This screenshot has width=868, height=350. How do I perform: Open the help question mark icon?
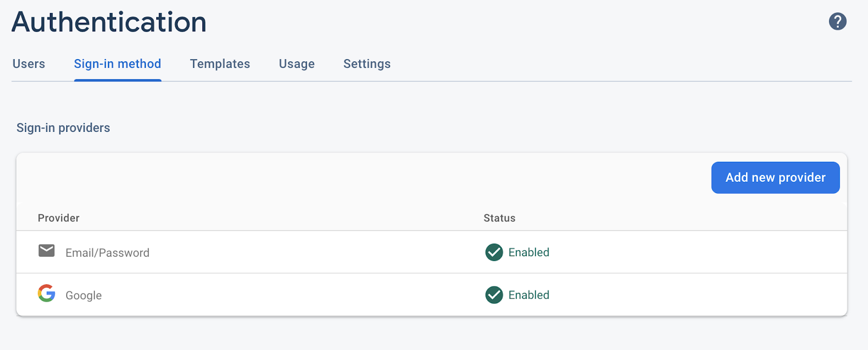(837, 22)
